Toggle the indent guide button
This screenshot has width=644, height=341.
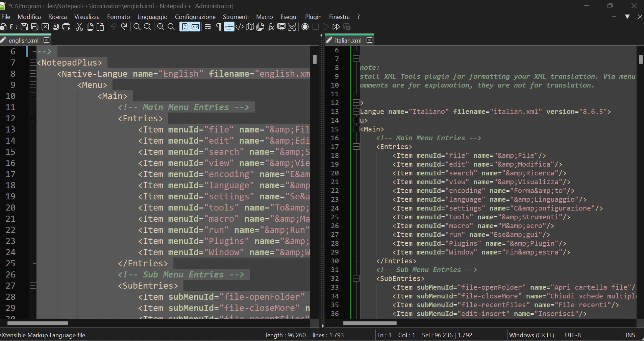(x=229, y=27)
